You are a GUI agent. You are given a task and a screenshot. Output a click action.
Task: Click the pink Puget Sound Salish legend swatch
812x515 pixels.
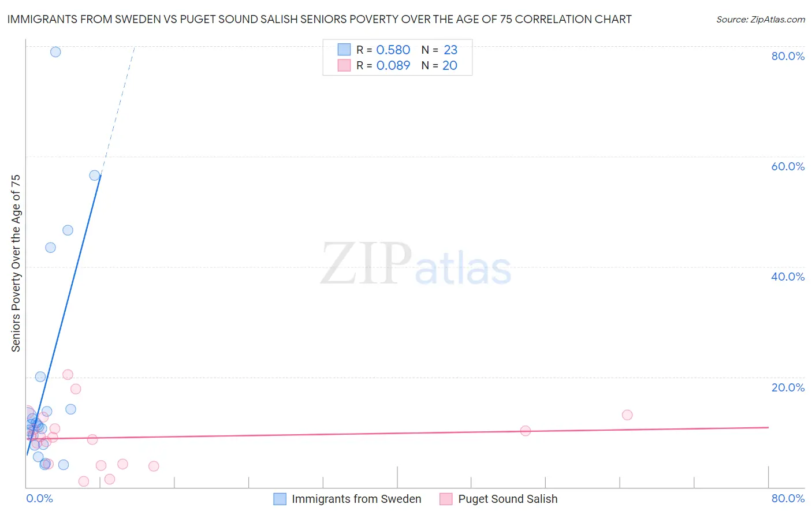coord(446,499)
